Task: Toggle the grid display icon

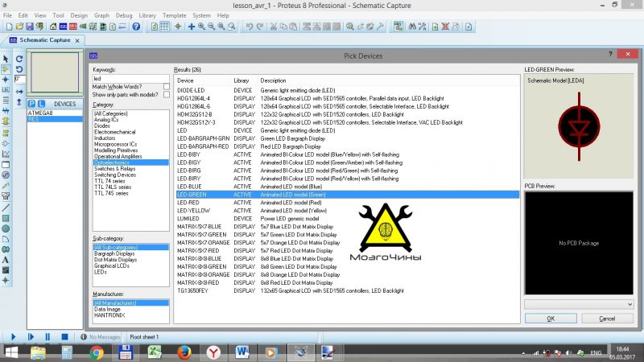Action: pyautogui.click(x=164, y=27)
